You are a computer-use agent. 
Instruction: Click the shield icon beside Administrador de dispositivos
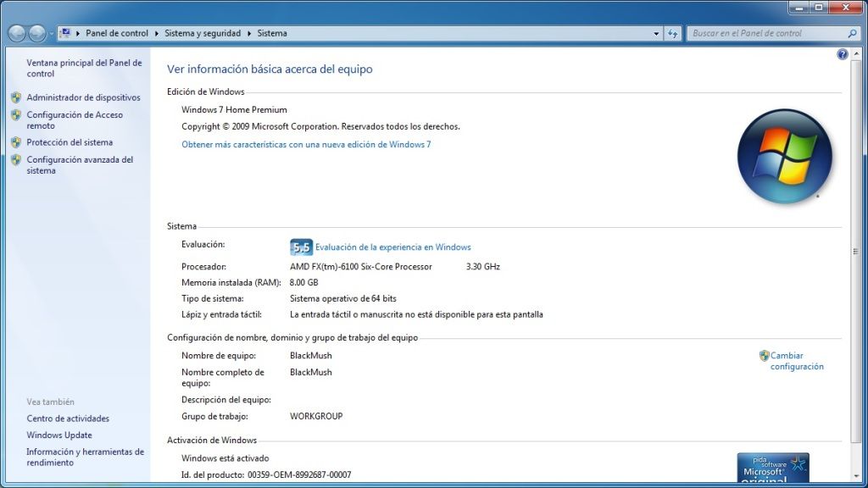[16, 97]
